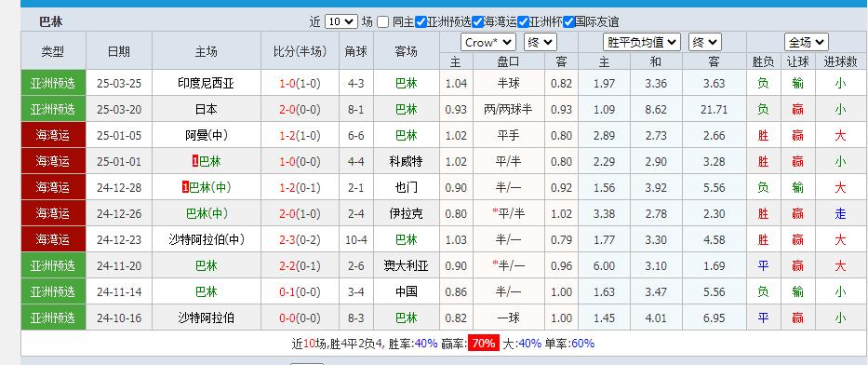The width and height of the screenshot is (868, 365).
Task: Click the 亚洲预选 tag on 25-03-25 row
Action: coord(53,83)
